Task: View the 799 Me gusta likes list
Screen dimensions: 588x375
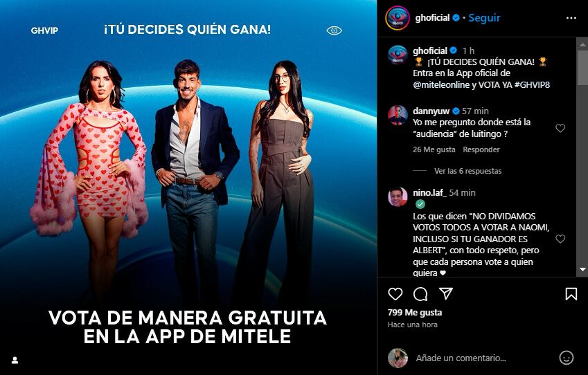Action: click(x=415, y=313)
